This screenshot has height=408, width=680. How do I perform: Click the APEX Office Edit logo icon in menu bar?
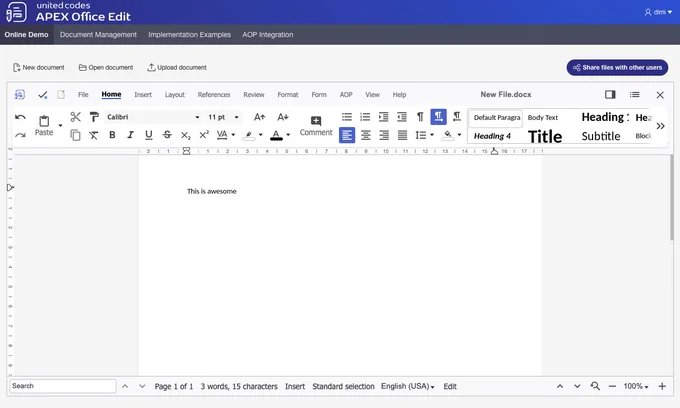point(20,95)
